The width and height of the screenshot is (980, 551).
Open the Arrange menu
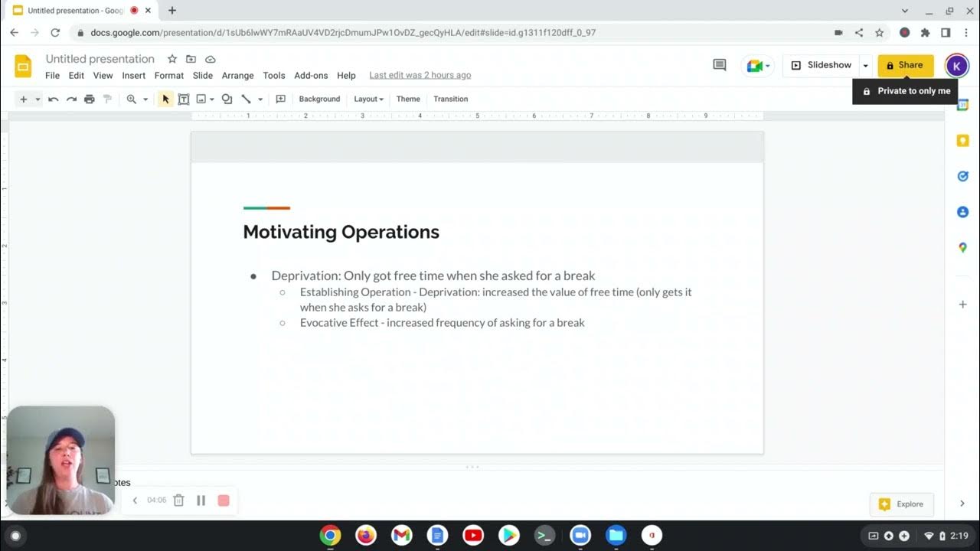click(x=237, y=76)
